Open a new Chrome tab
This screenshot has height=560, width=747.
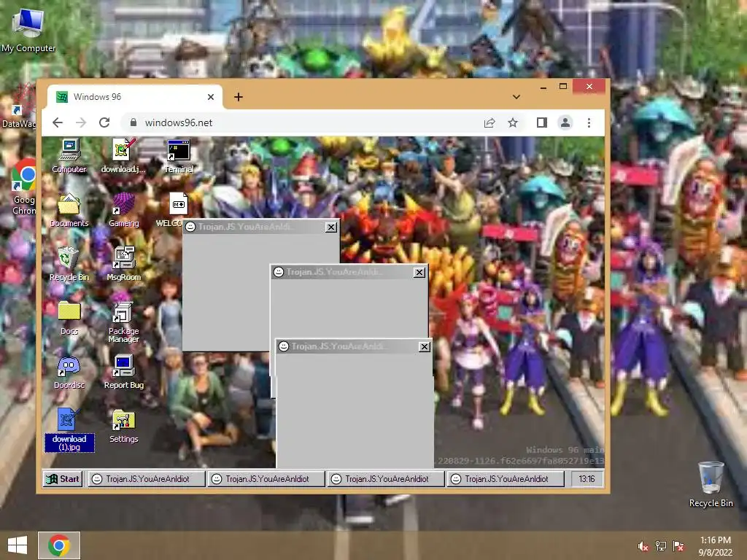click(x=239, y=97)
